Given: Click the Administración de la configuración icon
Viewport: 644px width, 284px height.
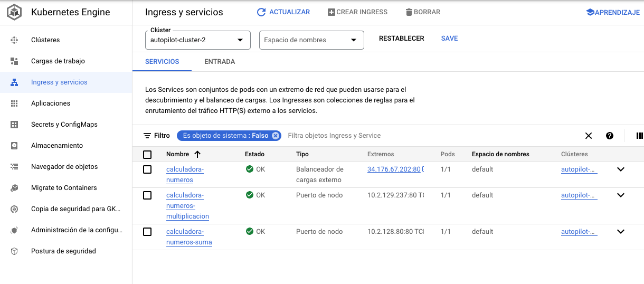Looking at the screenshot, I should coord(14,230).
